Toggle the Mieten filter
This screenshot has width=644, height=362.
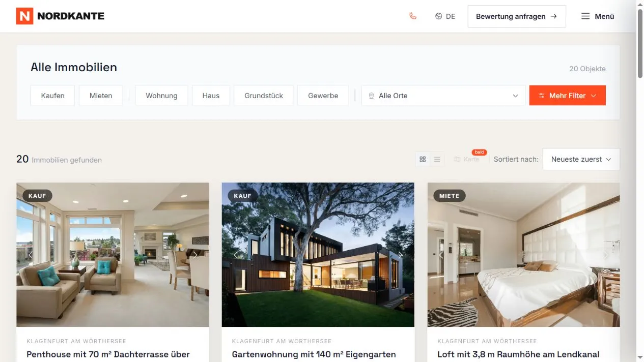(x=101, y=96)
